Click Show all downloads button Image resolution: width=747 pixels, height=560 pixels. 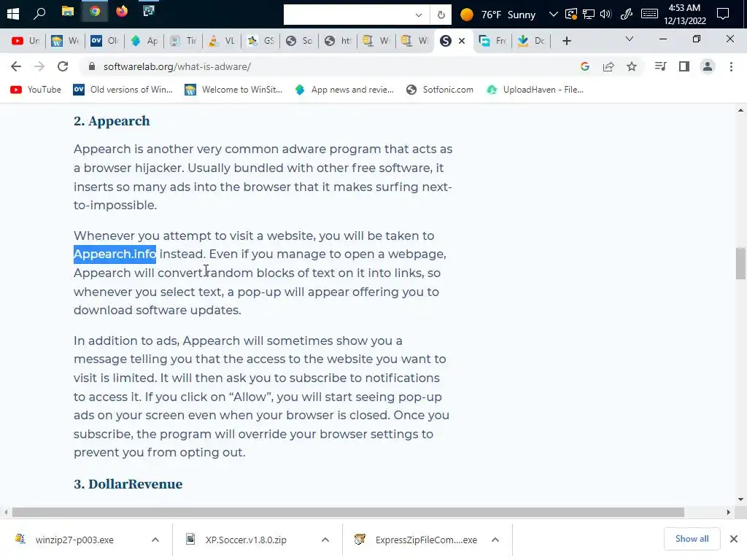(x=692, y=539)
